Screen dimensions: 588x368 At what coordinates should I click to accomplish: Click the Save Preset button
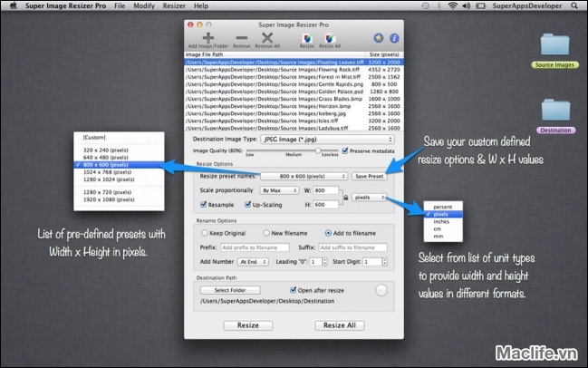[x=370, y=176]
